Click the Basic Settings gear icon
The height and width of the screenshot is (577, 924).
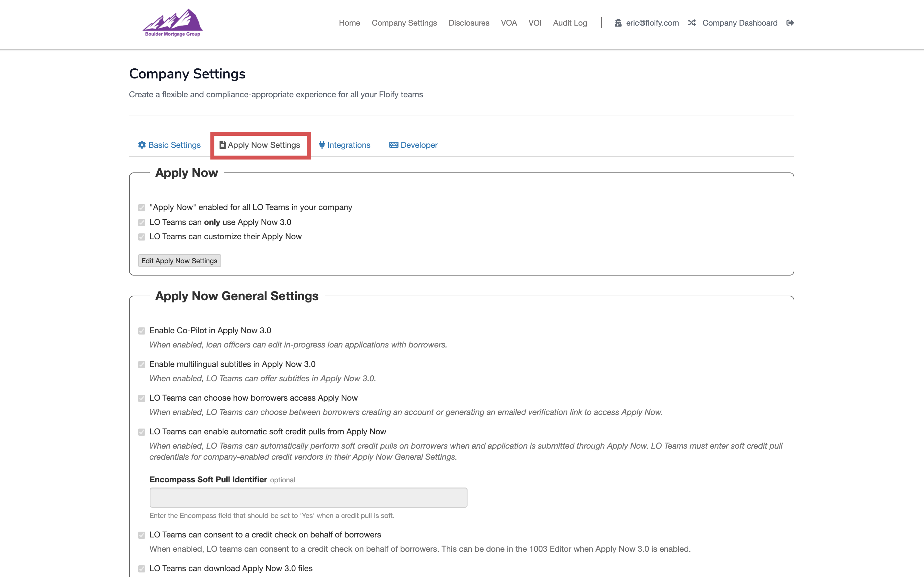click(x=141, y=145)
